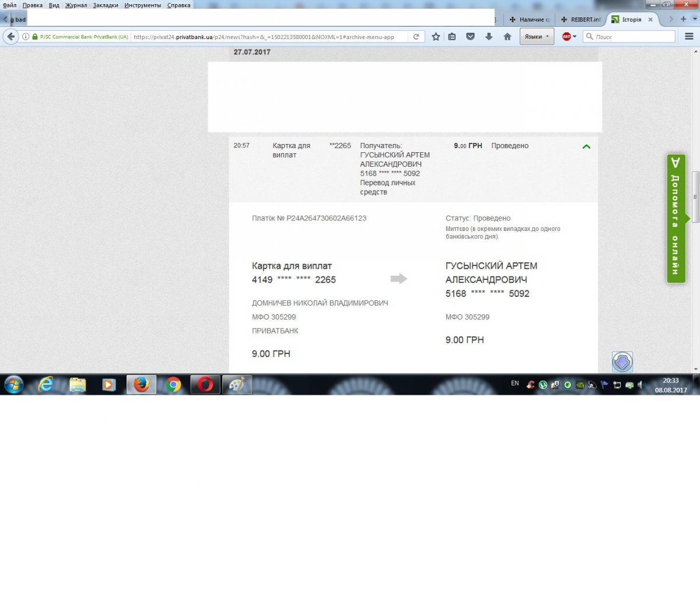Open media player taskbar icon
The image size is (700, 607).
coord(109,385)
